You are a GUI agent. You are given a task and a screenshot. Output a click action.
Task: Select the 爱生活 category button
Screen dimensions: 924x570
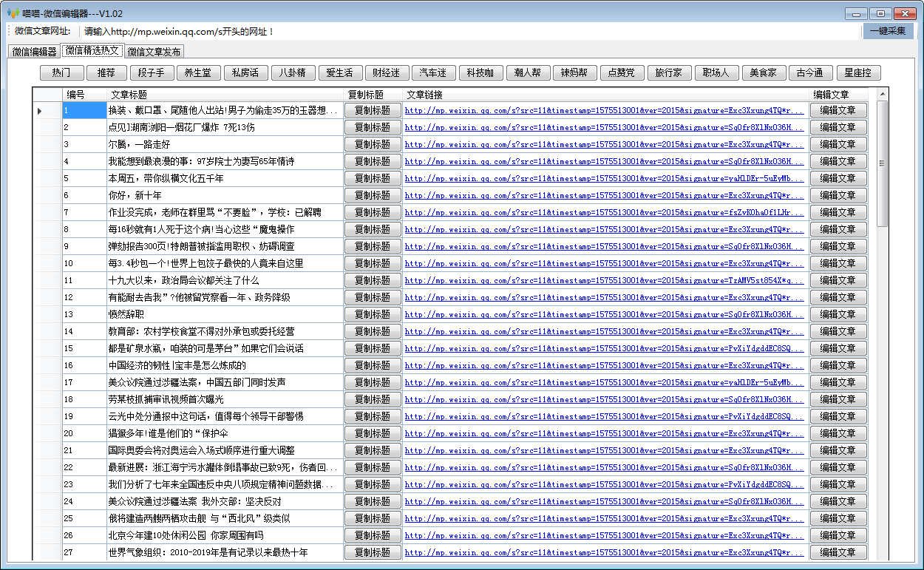[340, 72]
